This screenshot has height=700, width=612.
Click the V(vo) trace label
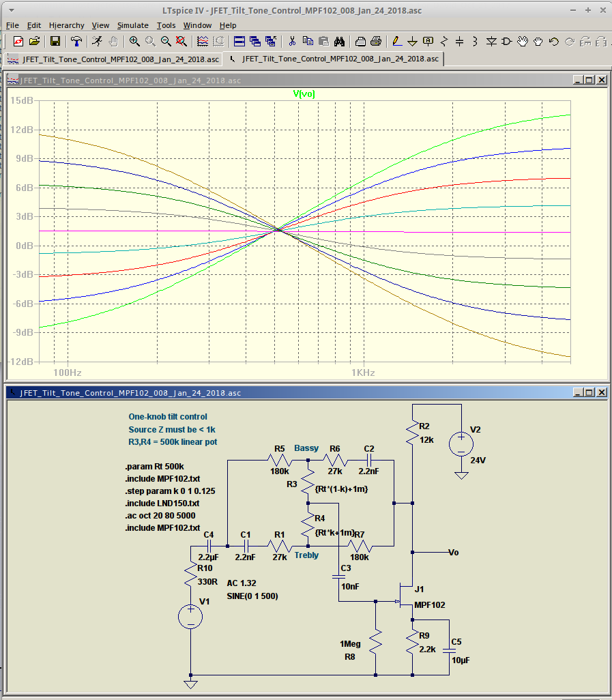304,93
